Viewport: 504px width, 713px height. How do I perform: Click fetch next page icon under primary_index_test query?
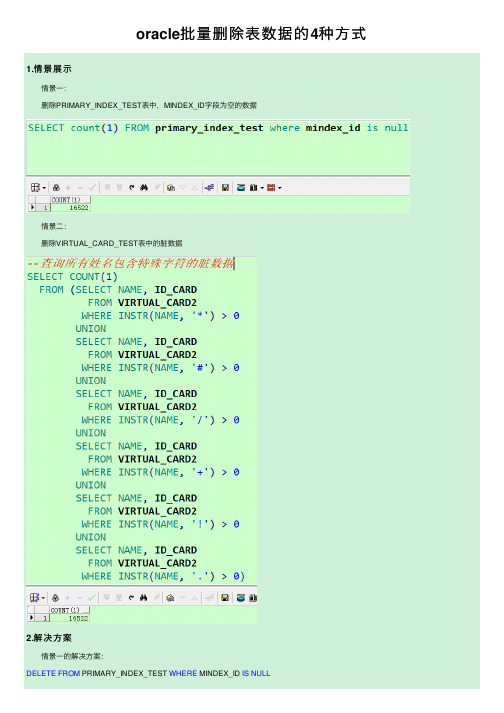(x=107, y=187)
